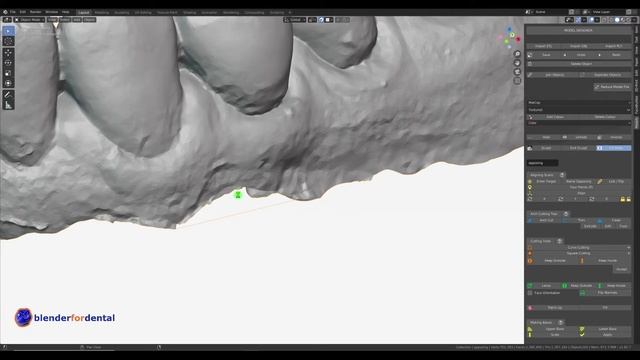Select the Select Box tool

coord(8,31)
